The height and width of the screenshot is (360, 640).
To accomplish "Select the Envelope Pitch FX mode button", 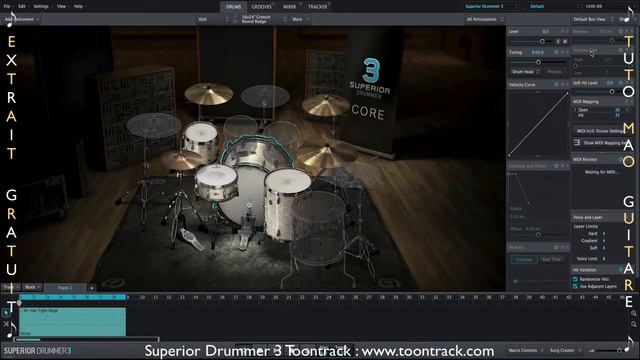I will click(524, 259).
